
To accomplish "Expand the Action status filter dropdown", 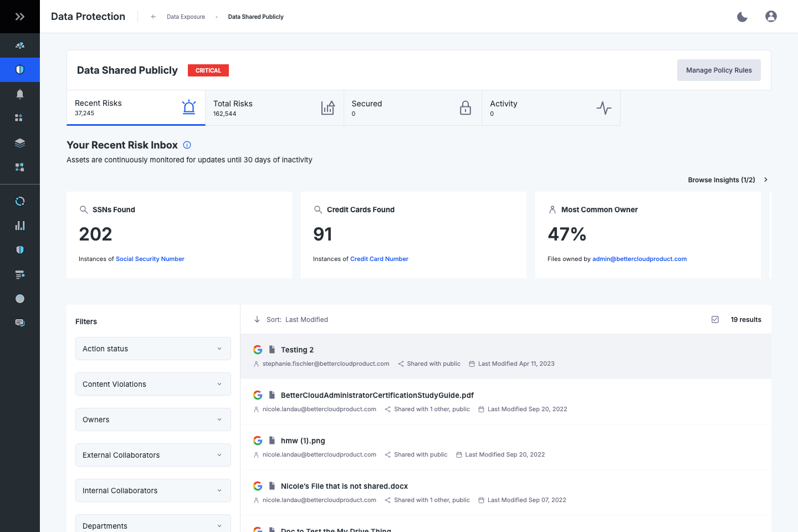I will click(x=153, y=349).
